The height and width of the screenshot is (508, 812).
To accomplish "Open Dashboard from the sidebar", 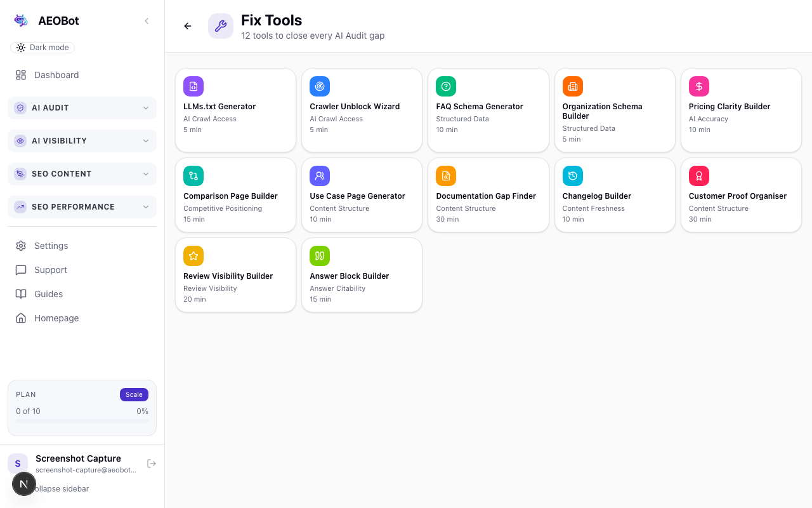I will [82, 75].
